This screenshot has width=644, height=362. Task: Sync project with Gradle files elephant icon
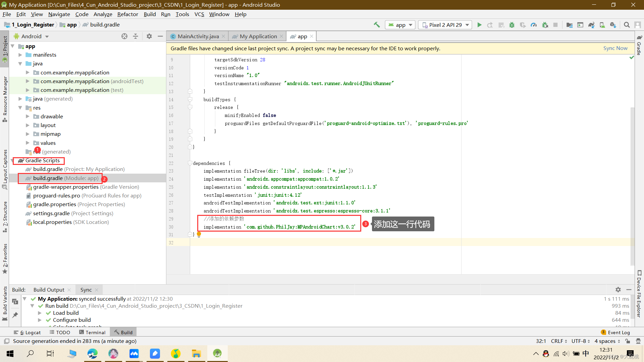(591, 24)
